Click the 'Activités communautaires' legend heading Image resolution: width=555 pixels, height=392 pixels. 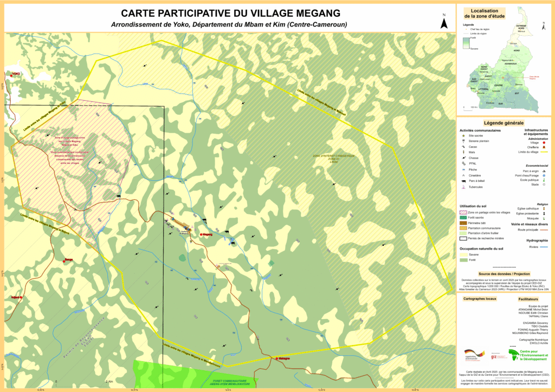480,130
